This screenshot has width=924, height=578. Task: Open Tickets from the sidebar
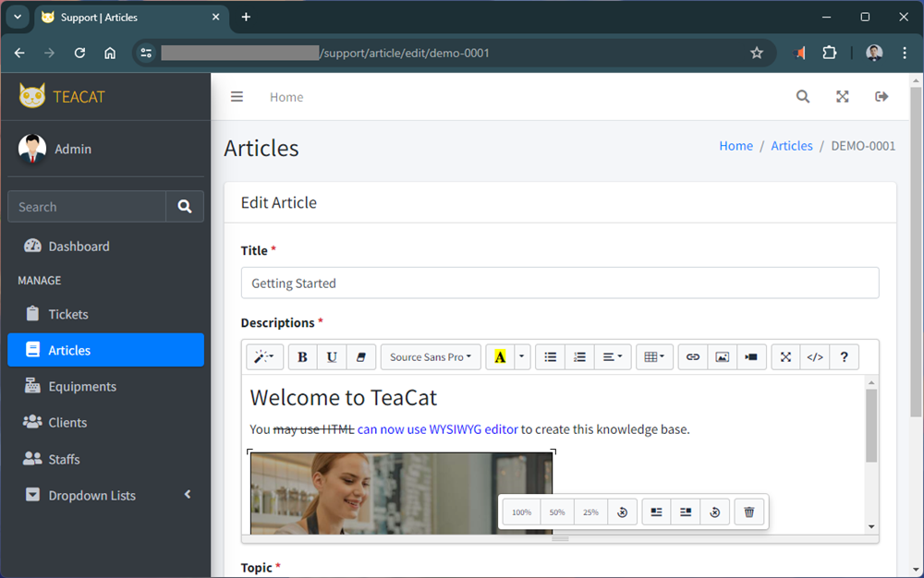pyautogui.click(x=105, y=314)
